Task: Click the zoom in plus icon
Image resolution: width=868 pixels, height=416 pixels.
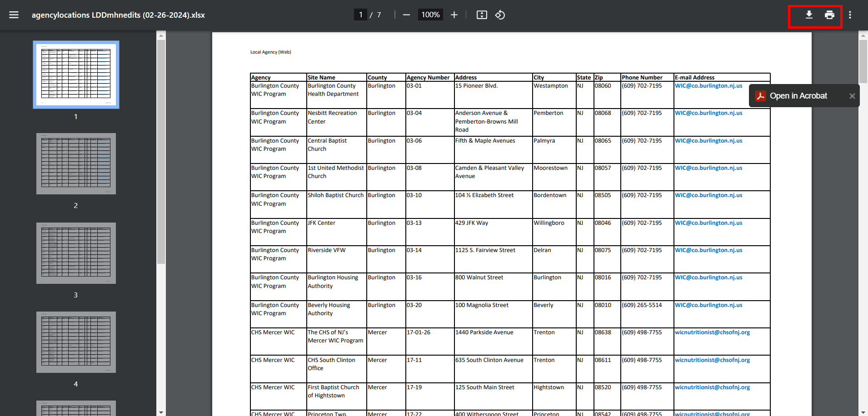Action: (454, 15)
